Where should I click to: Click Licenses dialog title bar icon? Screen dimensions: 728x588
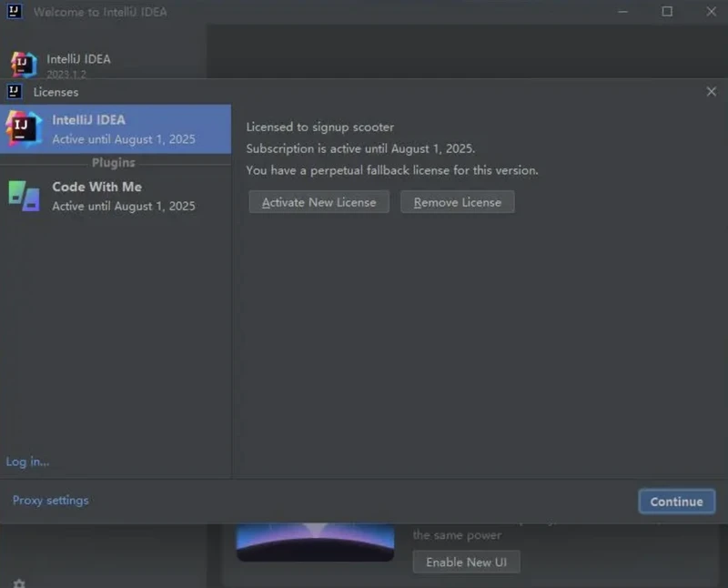(x=15, y=92)
